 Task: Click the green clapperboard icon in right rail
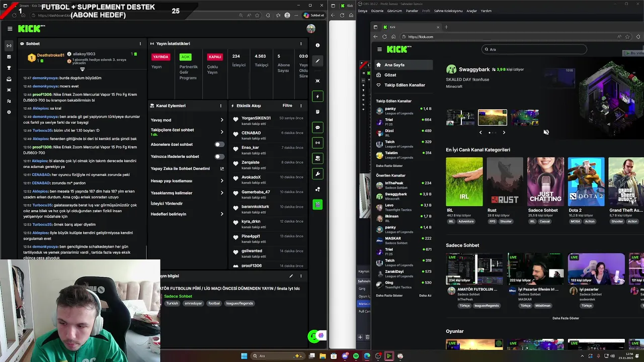click(317, 205)
